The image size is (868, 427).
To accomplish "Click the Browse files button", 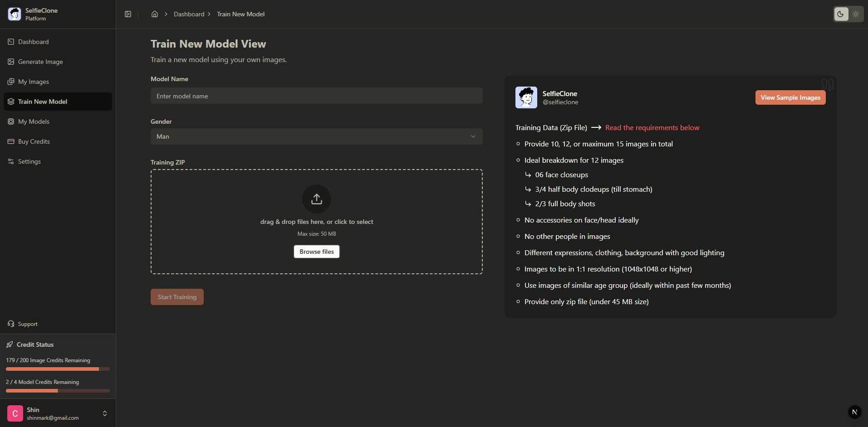I will pos(317,252).
